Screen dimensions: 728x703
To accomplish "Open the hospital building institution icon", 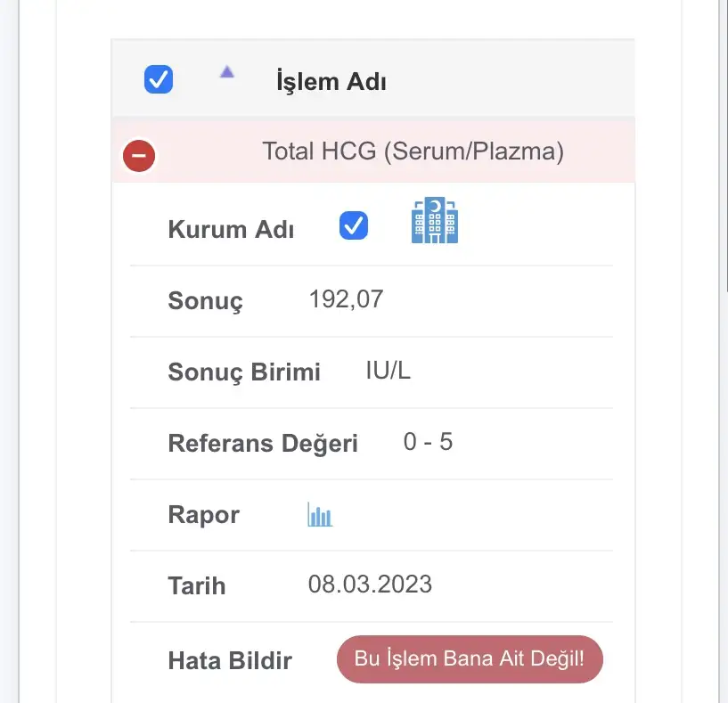I will click(x=434, y=221).
